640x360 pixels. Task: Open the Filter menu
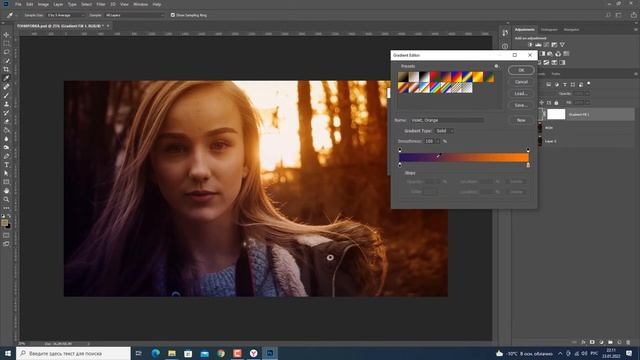tap(101, 4)
